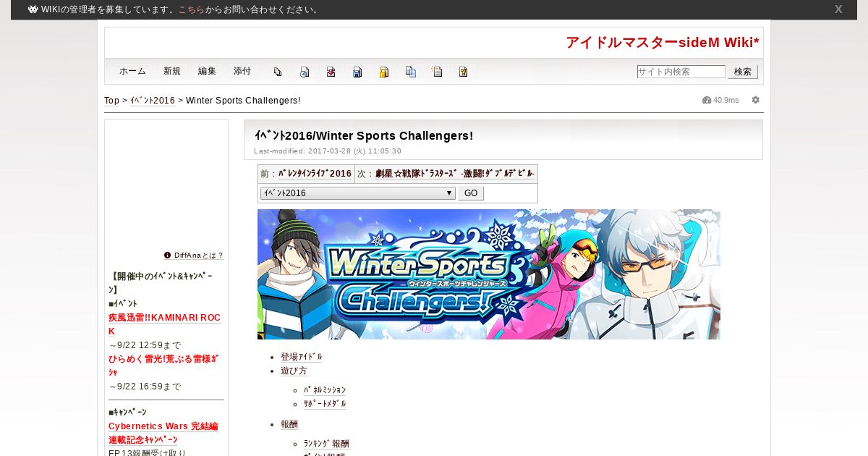Open the 添付 menu item
The height and width of the screenshot is (456, 868).
coord(242,71)
